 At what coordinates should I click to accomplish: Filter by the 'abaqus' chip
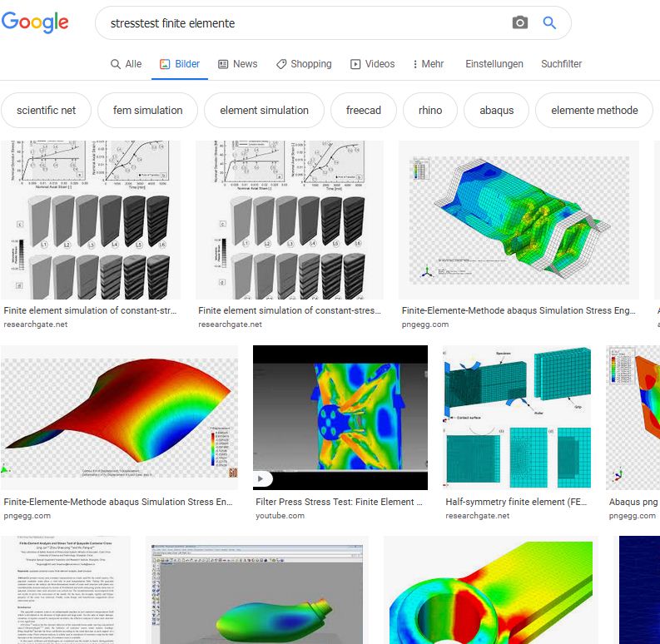496,110
